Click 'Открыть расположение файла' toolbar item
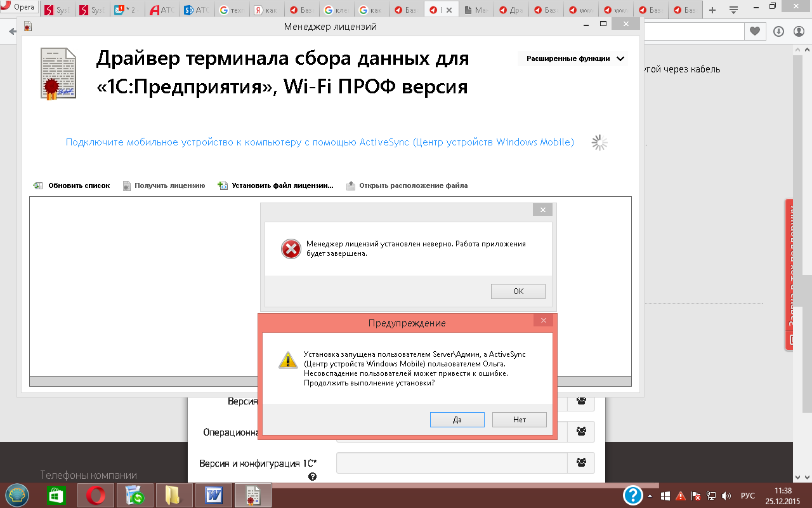The width and height of the screenshot is (812, 508). (x=407, y=186)
